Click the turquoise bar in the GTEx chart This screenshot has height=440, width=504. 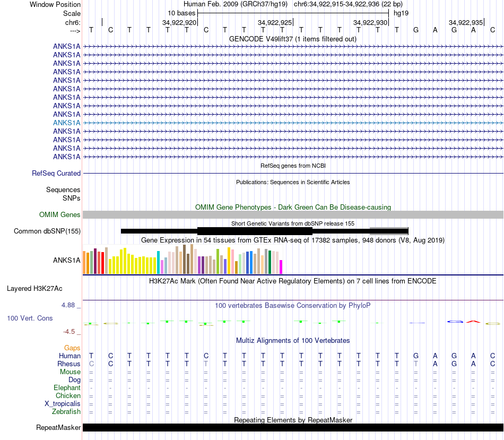coord(159,262)
